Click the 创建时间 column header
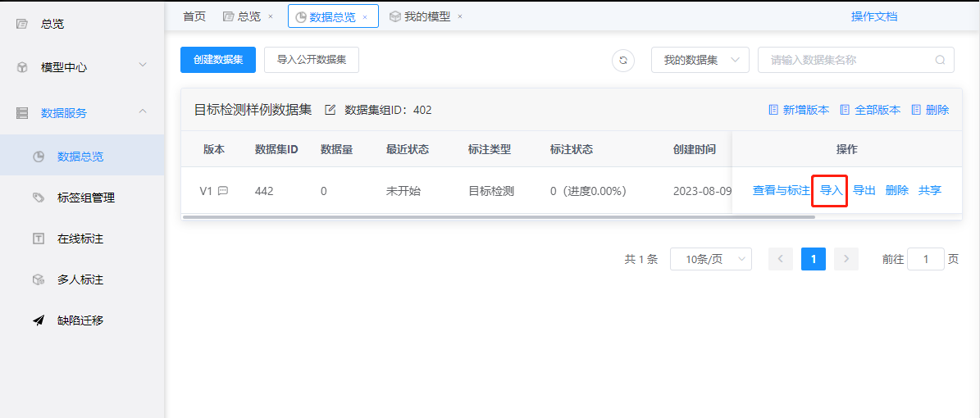The image size is (980, 418). tap(695, 149)
